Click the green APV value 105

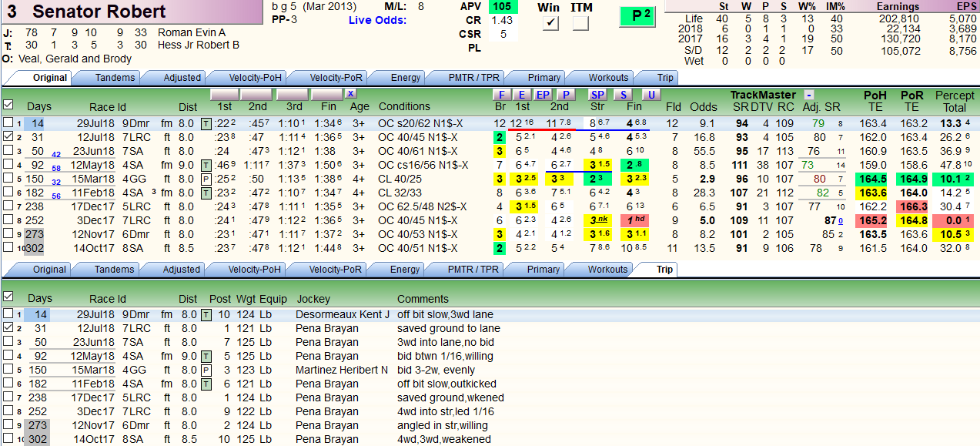tap(504, 6)
